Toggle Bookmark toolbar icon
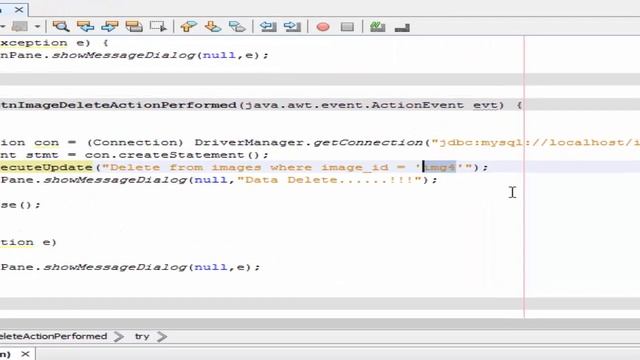The width and height of the screenshot is (640, 360). click(237, 27)
